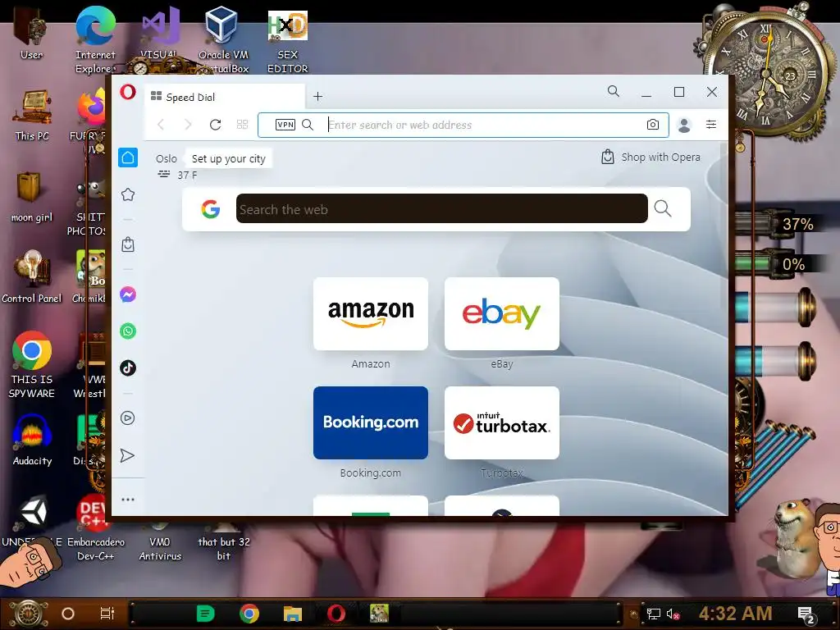Open the Start button on taskbar
Screen dimensions: 840x630
tap(28, 614)
